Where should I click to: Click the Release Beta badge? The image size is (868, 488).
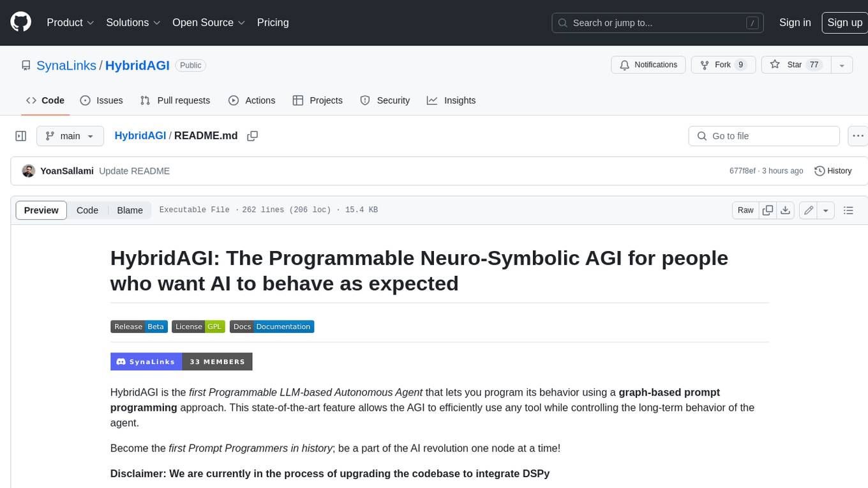pos(139,326)
